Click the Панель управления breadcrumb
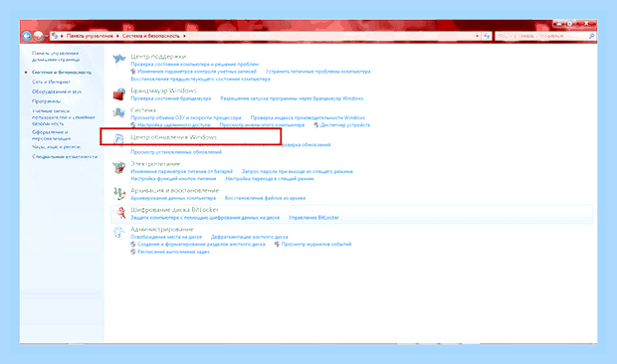The width and height of the screenshot is (617, 364). point(90,36)
